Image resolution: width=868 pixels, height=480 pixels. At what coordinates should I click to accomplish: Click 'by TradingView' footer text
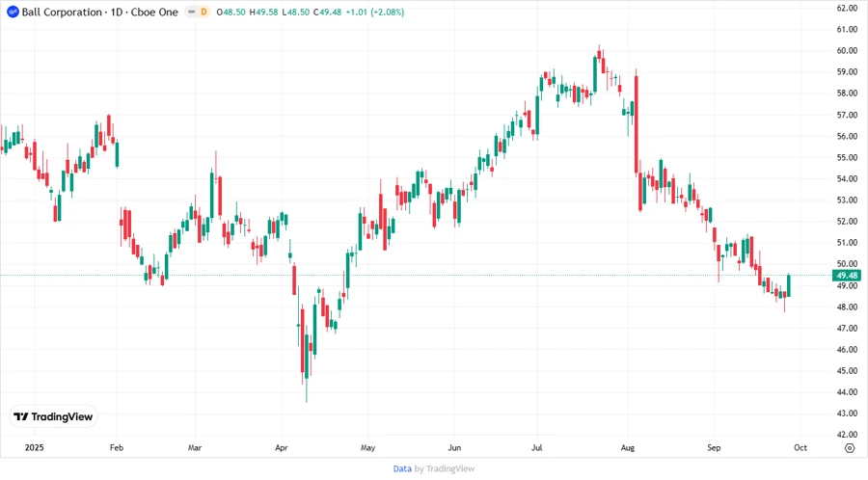pyautogui.click(x=445, y=468)
